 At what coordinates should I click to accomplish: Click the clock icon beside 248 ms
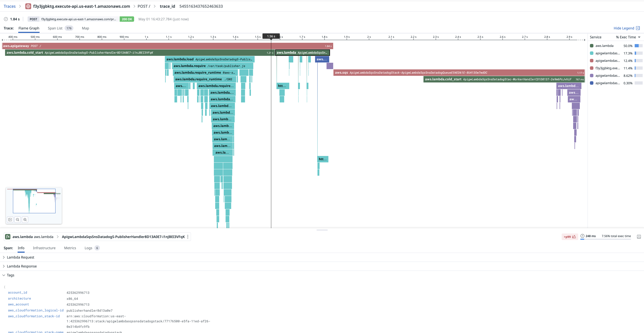582,236
